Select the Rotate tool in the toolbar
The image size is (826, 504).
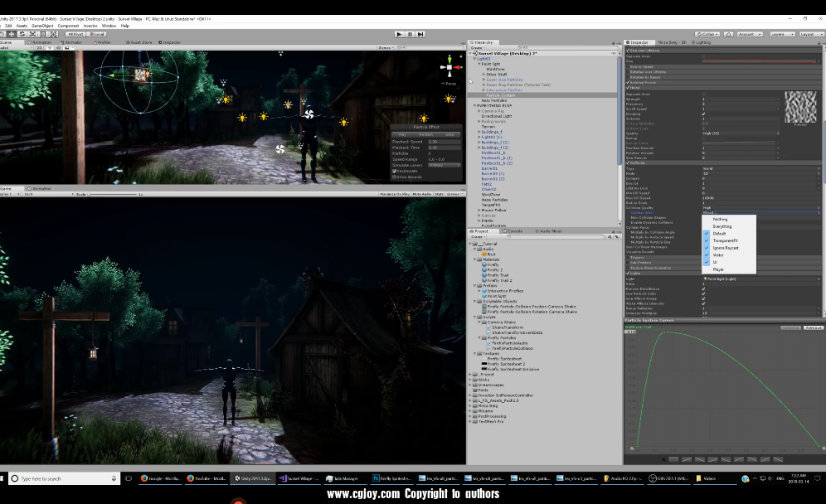[22, 34]
